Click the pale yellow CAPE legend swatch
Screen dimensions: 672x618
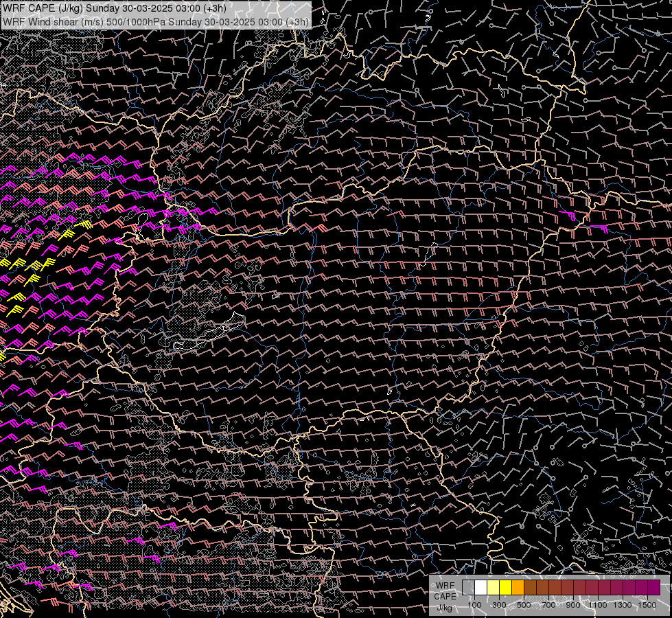pos(494,588)
